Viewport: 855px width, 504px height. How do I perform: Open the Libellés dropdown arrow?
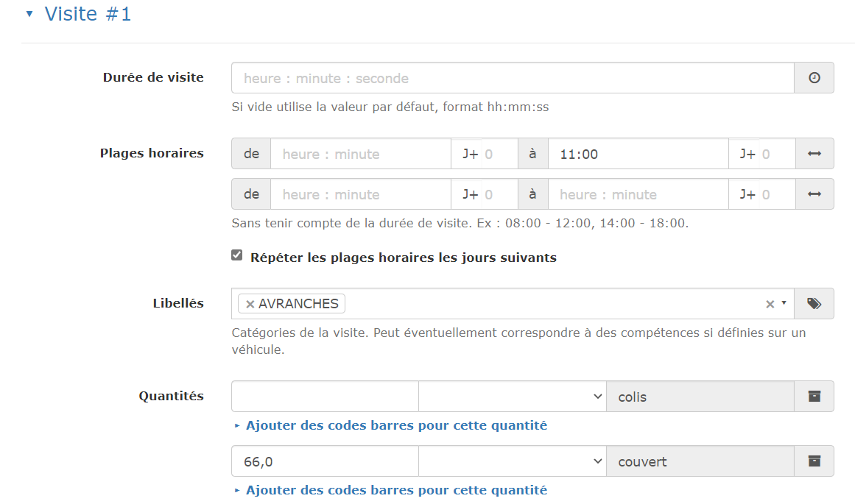tap(784, 303)
